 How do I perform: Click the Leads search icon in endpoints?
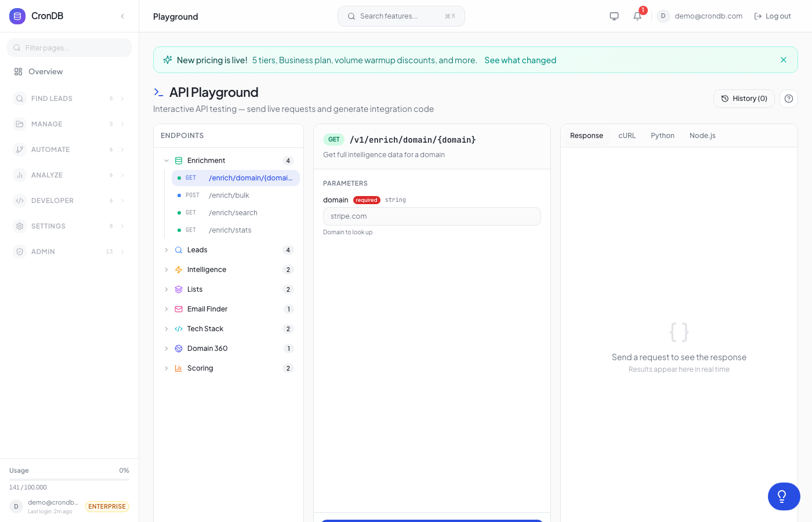pyautogui.click(x=179, y=250)
